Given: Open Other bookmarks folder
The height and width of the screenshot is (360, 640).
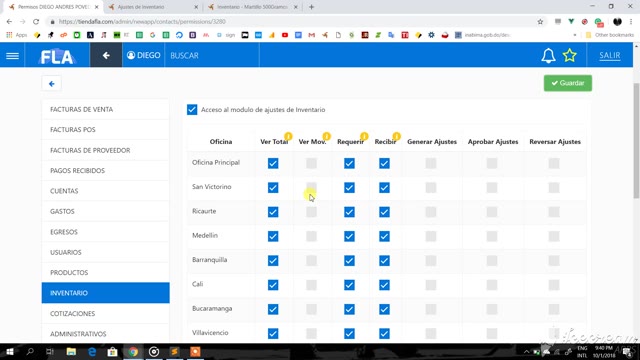Looking at the screenshot, I should click(x=610, y=35).
